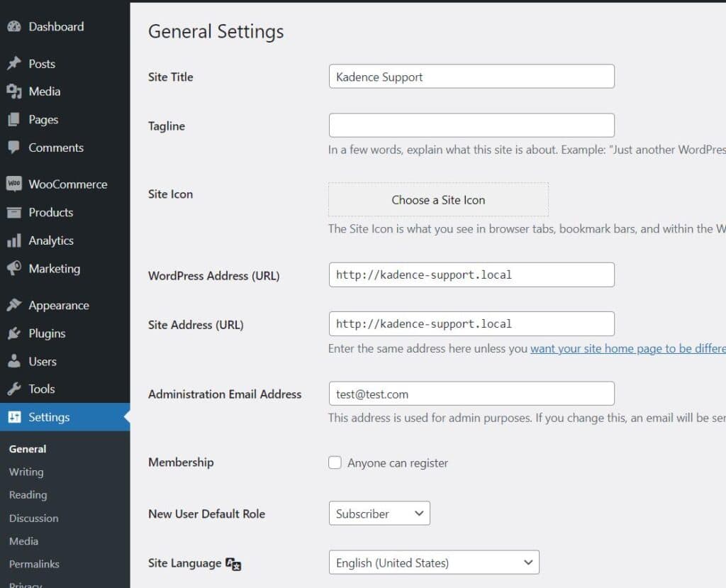Click the translation icon beside Site Language
Screen dimensions: 726x588
[x=232, y=562]
